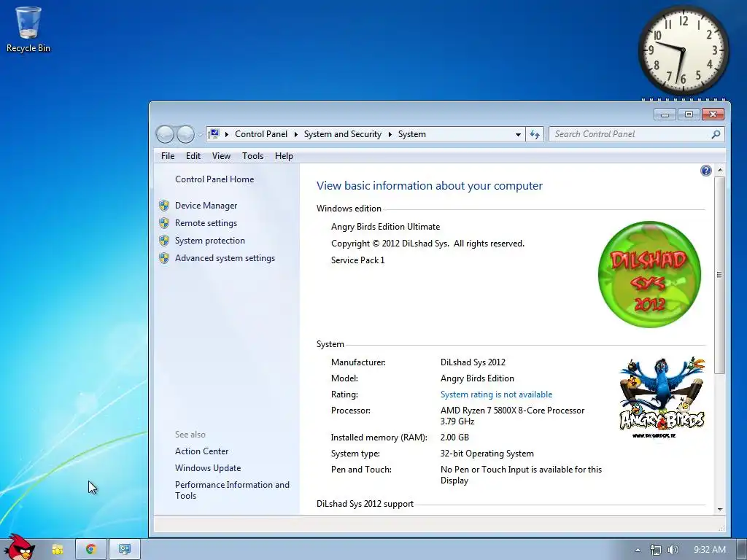Click the Back navigation arrow button
The width and height of the screenshot is (747, 560).
click(165, 134)
